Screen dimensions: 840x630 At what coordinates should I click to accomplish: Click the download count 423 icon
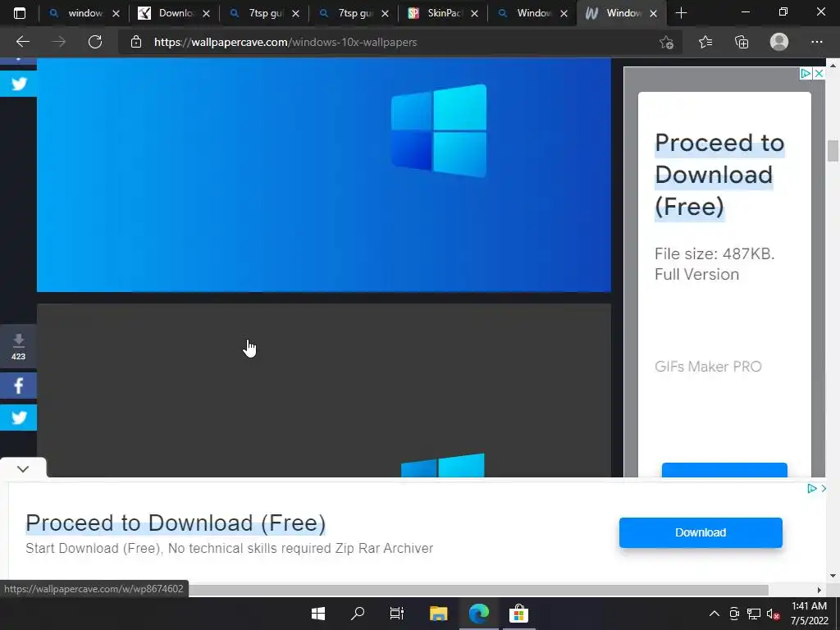tap(19, 347)
